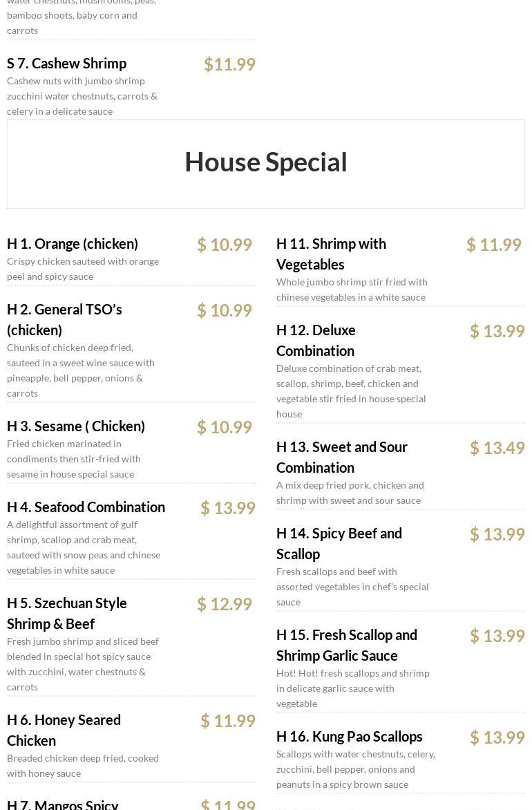Choose H 15. Fresh Scallop and Shrimp Garlic Sauce
The image size is (532, 810).
point(346,645)
